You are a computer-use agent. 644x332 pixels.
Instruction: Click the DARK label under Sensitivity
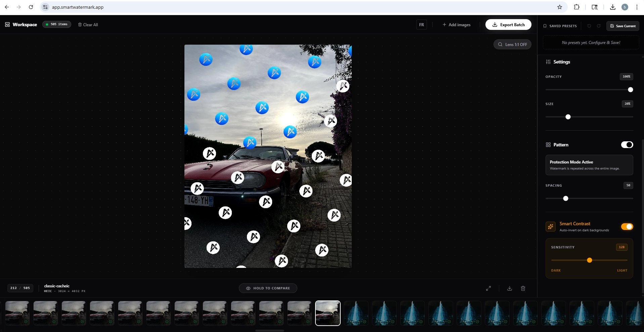tap(556, 271)
